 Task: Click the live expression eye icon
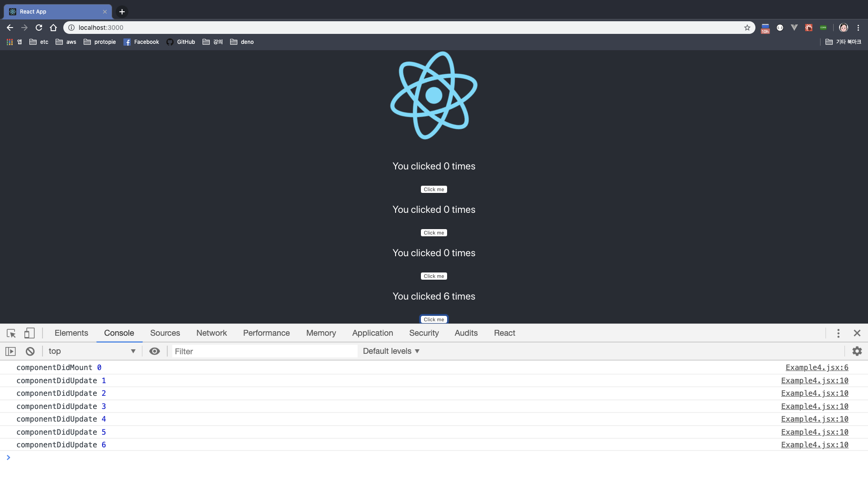pyautogui.click(x=155, y=351)
